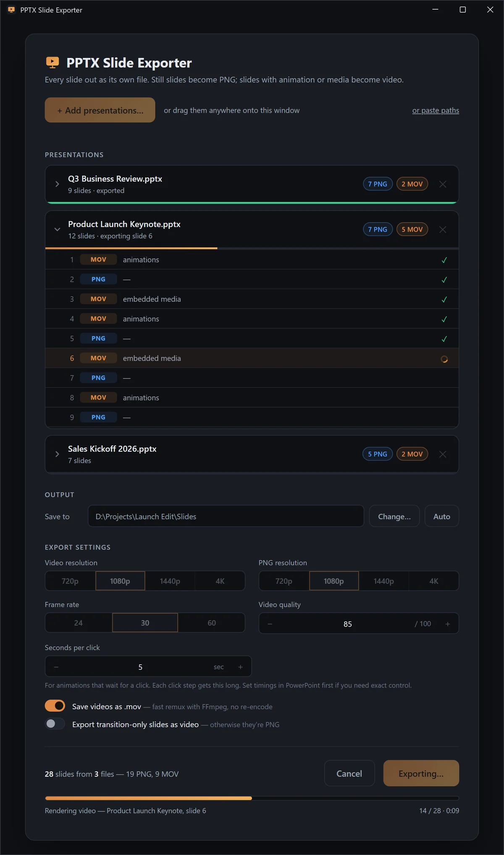Click the MOV badge on slide 1
Viewport: 504px width, 855px height.
click(x=98, y=260)
